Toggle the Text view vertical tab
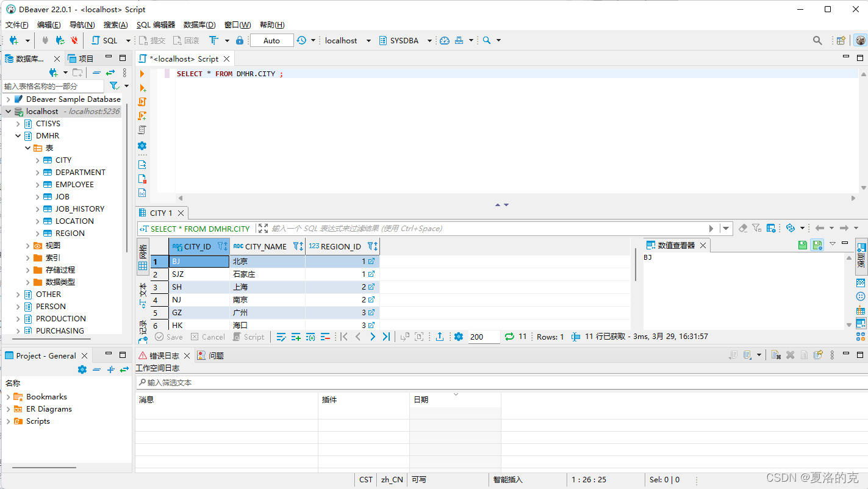Viewport: 868px width, 489px height. tap(143, 295)
